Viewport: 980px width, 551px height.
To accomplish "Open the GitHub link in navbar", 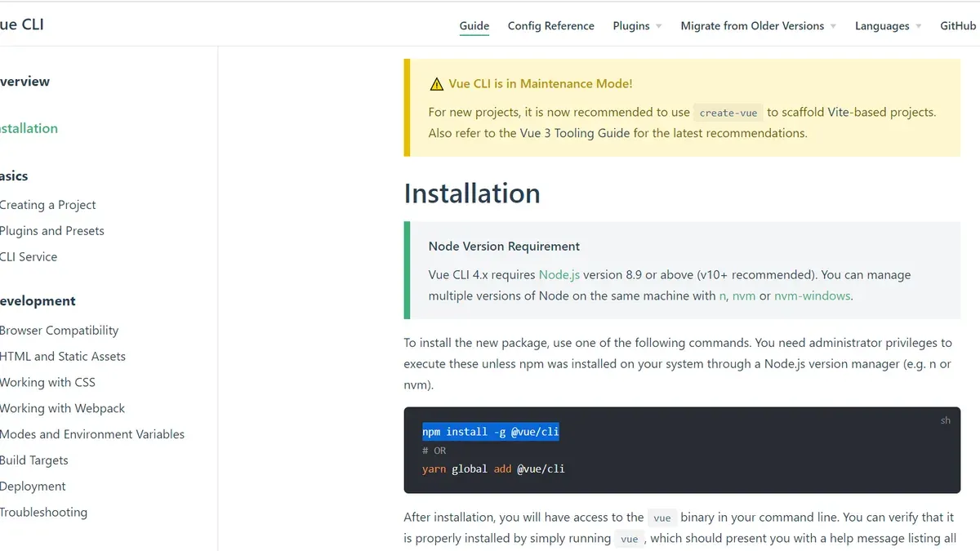I will coord(959,26).
